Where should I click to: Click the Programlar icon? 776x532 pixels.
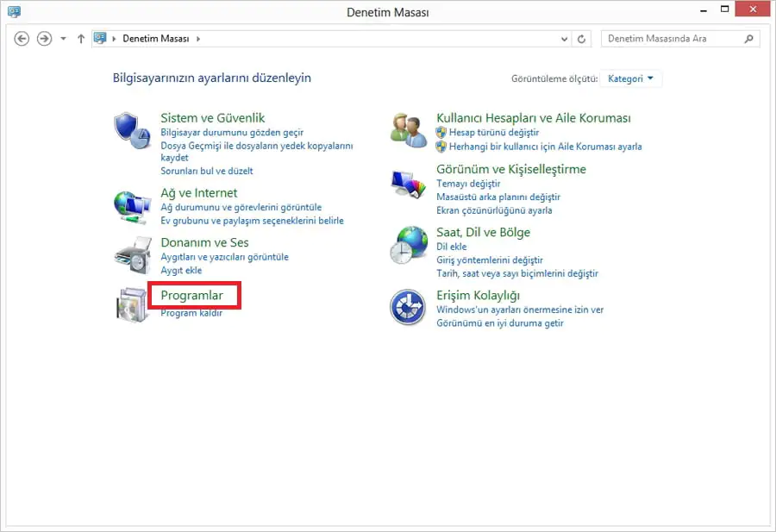pyautogui.click(x=131, y=304)
